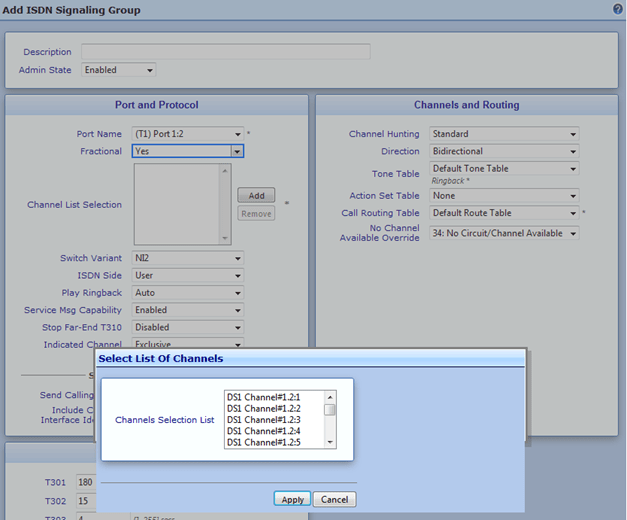Change the ISDN Side dropdown

[188, 276]
